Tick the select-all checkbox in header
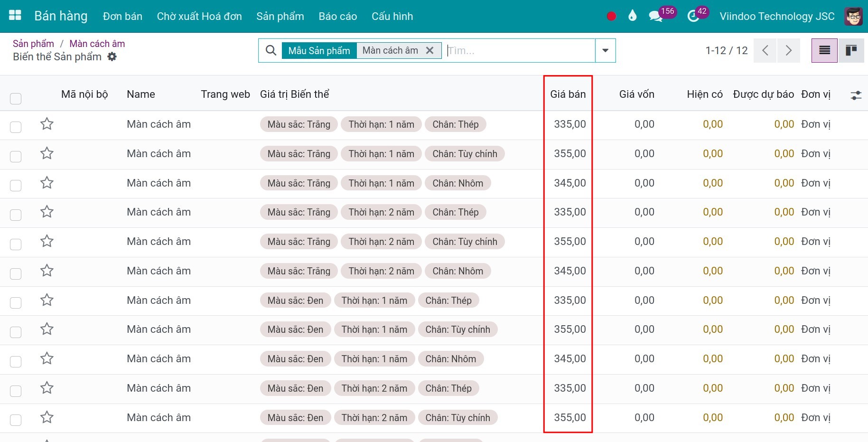Screen dimensions: 868x442 (x=16, y=99)
